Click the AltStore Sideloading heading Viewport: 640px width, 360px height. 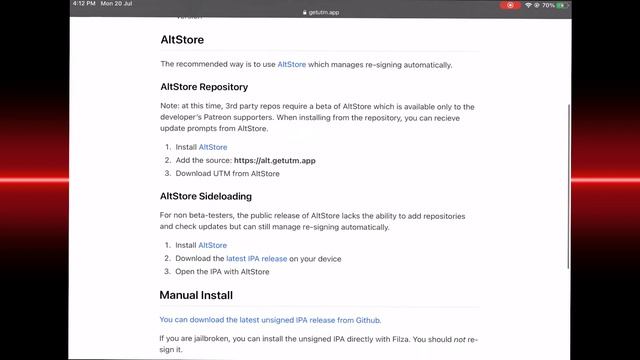click(206, 196)
